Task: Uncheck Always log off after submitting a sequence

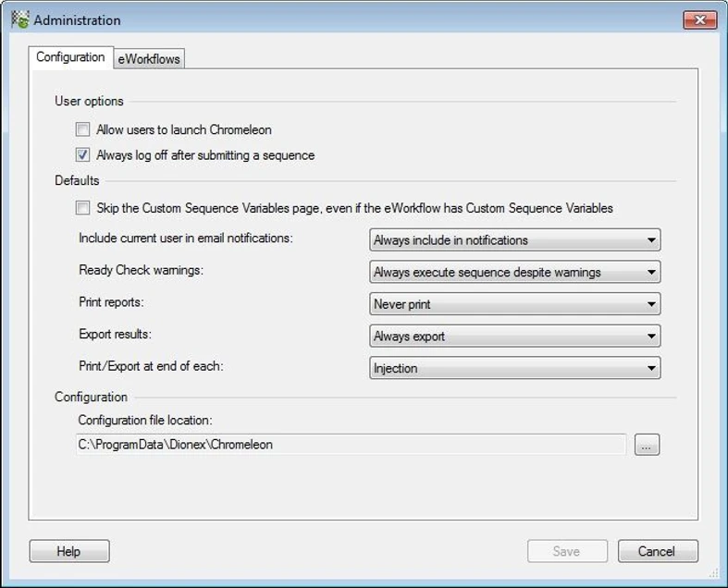Action: coord(82,154)
